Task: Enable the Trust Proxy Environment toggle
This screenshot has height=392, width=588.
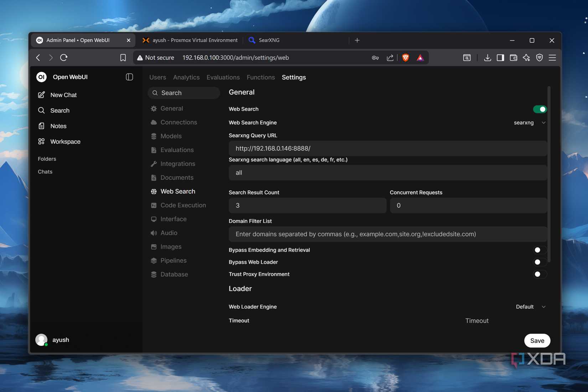Action: click(540, 274)
